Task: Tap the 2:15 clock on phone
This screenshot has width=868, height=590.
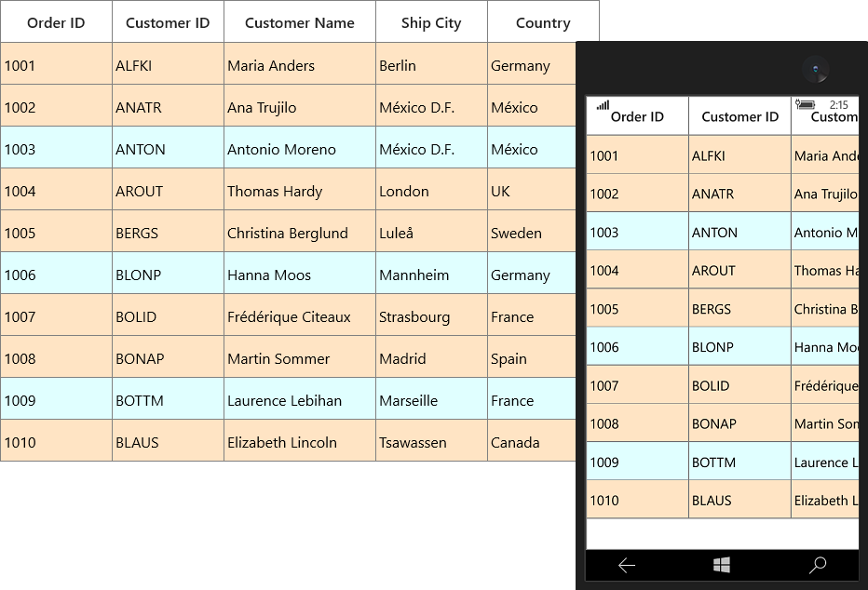Action: click(x=838, y=104)
